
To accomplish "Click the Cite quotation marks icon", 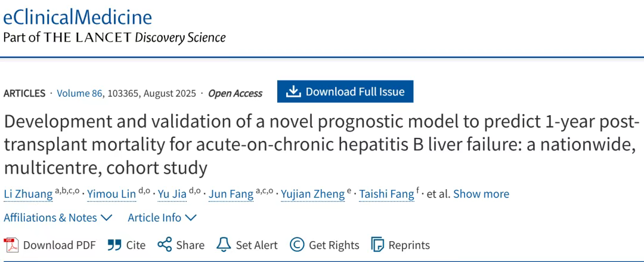I will (x=114, y=245).
